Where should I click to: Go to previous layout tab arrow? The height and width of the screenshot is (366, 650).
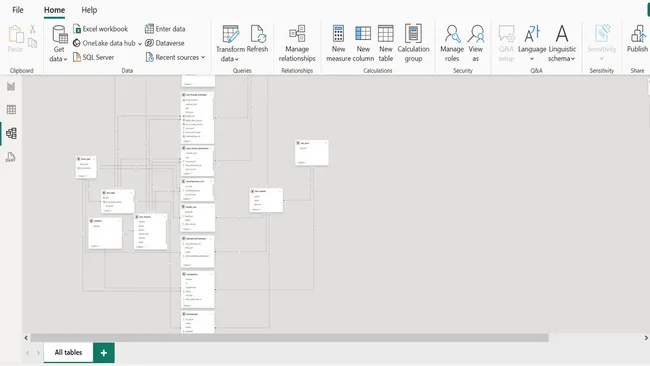27,353
